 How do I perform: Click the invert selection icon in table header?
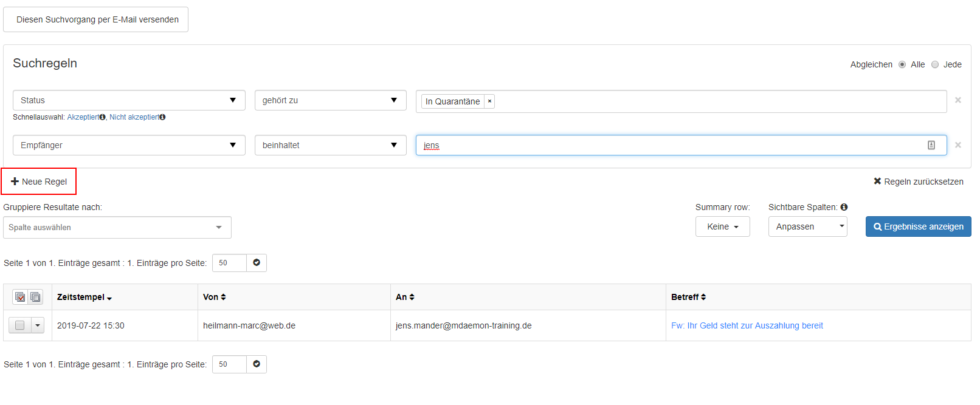point(36,297)
